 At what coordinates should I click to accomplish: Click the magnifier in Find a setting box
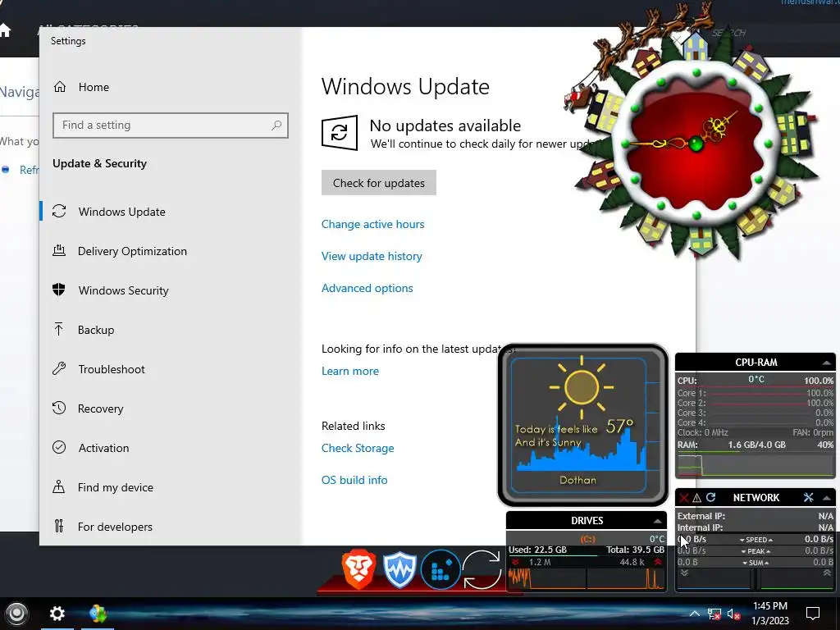point(276,126)
